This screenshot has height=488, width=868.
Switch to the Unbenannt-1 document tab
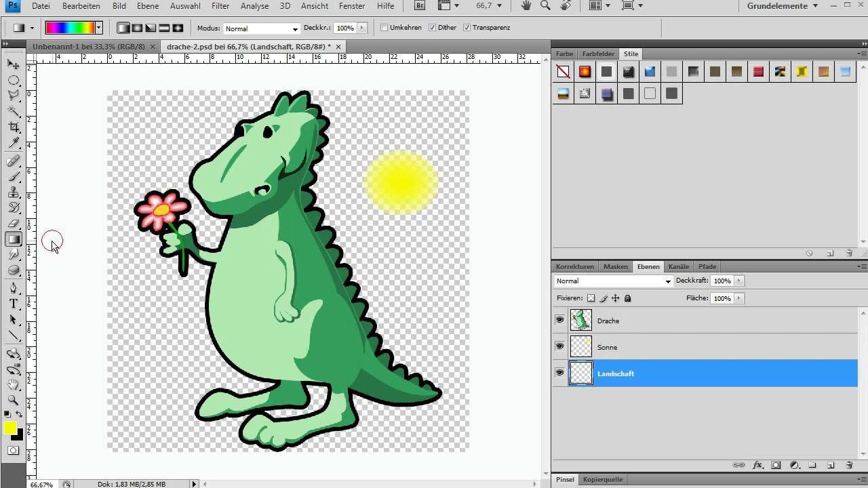pyautogui.click(x=89, y=46)
